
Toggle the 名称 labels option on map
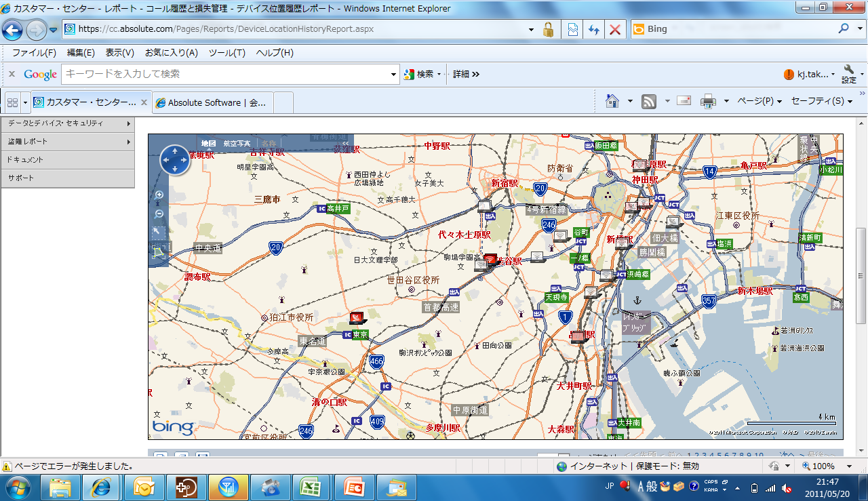(269, 144)
